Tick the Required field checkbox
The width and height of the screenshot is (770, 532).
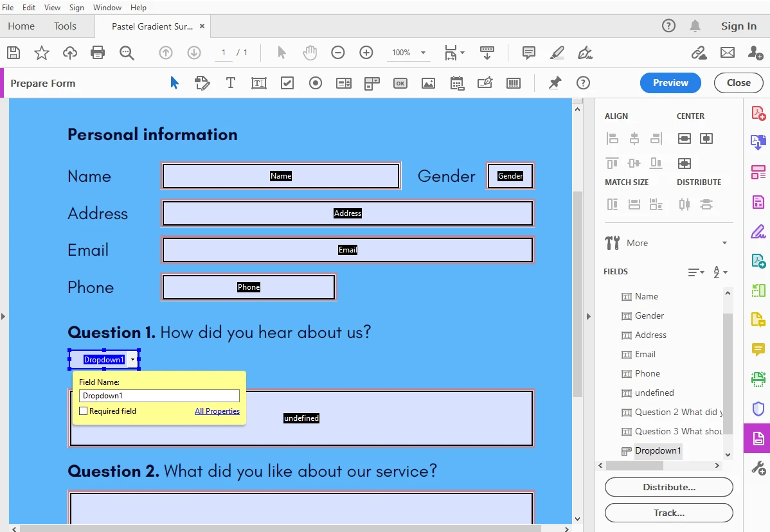tap(84, 411)
